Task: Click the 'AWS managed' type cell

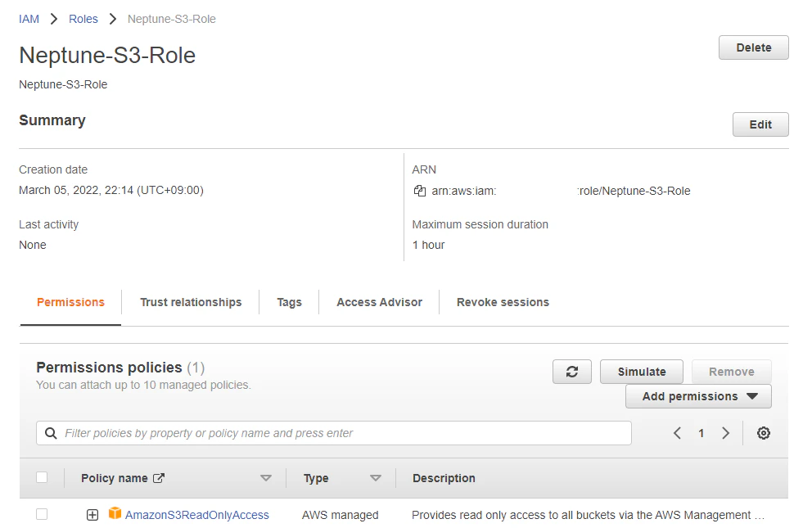Action: pos(341,515)
